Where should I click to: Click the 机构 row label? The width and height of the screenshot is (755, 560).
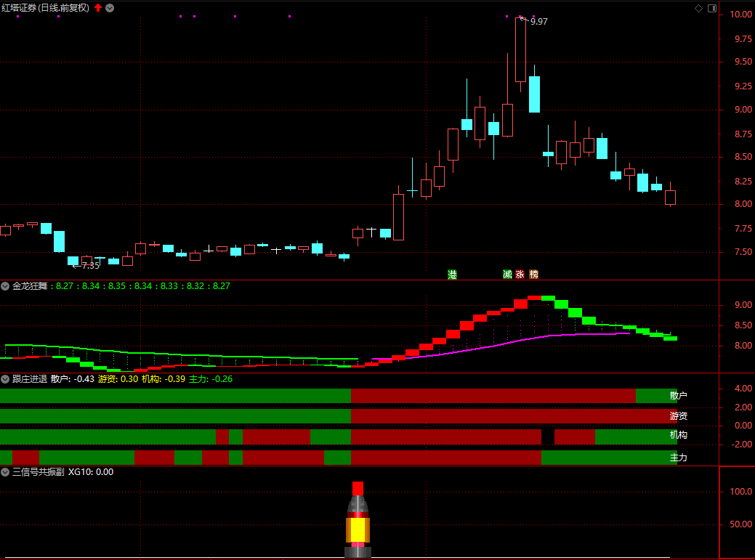(x=679, y=435)
